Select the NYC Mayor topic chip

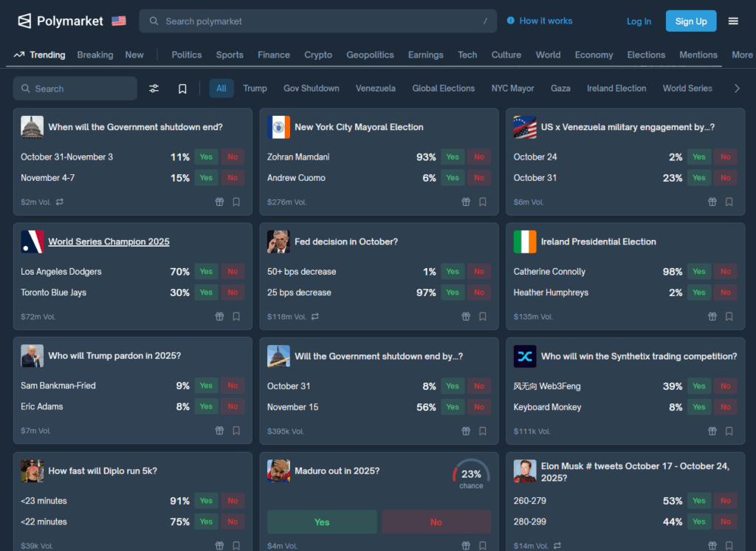click(512, 89)
